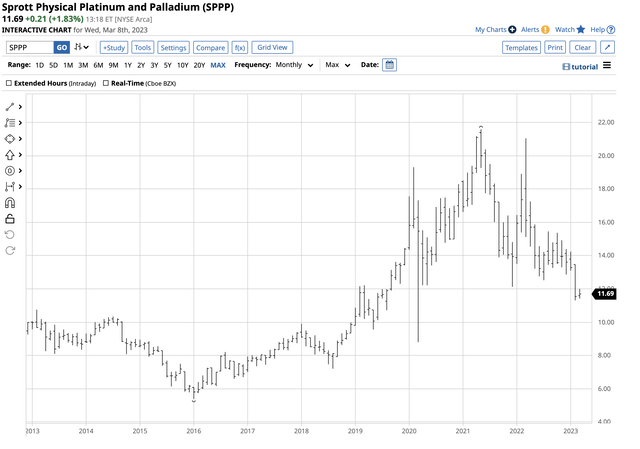Viewport: 640px width, 449px height.
Task: Click the Clear button
Action: [x=582, y=47]
